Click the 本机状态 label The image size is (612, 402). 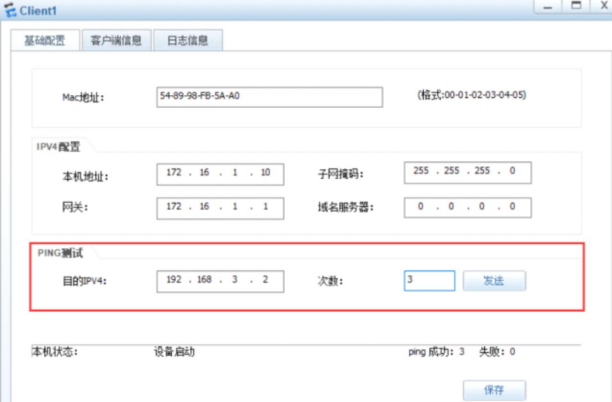54,352
